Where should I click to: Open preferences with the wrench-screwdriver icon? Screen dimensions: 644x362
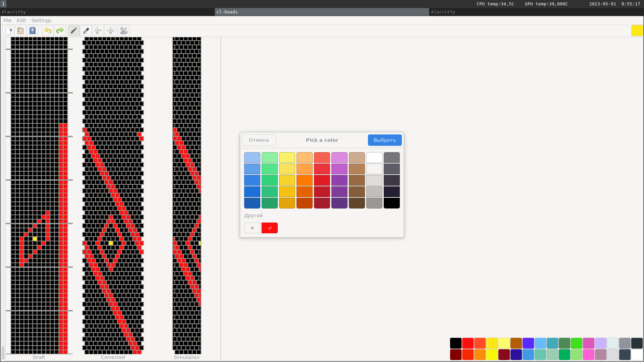(x=124, y=31)
